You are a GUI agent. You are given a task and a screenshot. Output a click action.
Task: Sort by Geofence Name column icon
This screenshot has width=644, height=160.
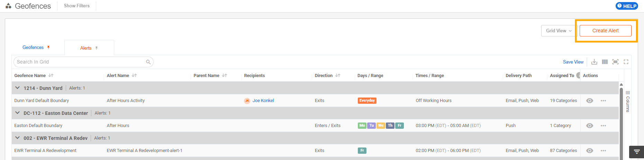(51, 75)
